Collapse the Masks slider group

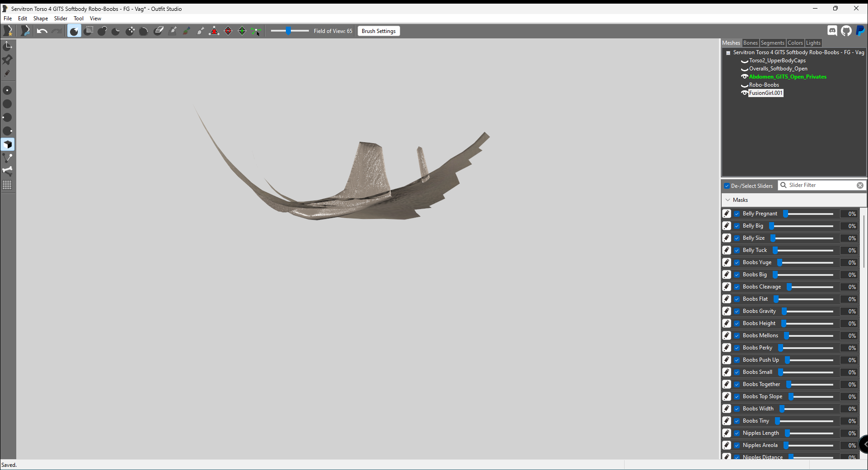point(728,200)
